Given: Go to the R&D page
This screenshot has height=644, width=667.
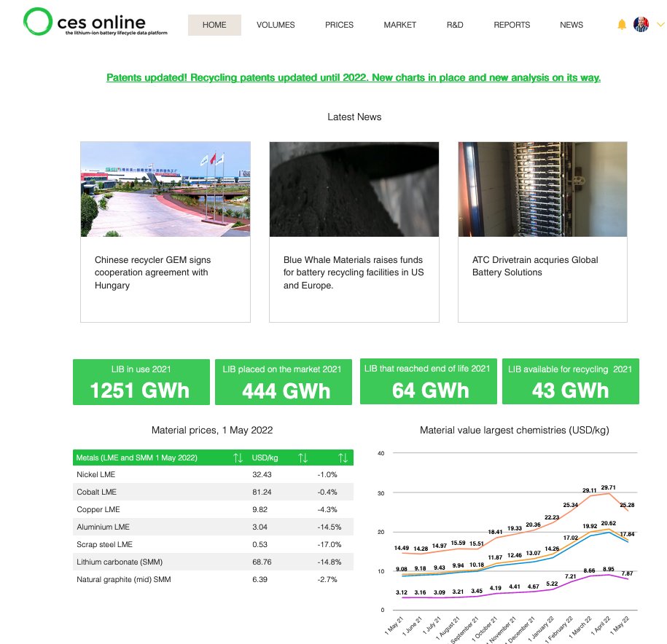Looking at the screenshot, I should click(454, 24).
